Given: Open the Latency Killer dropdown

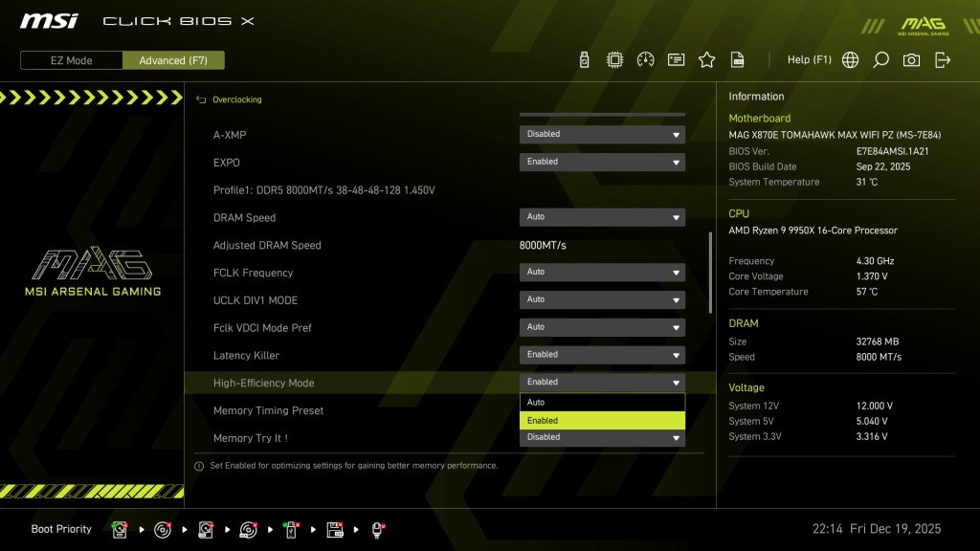Looking at the screenshot, I should point(602,354).
